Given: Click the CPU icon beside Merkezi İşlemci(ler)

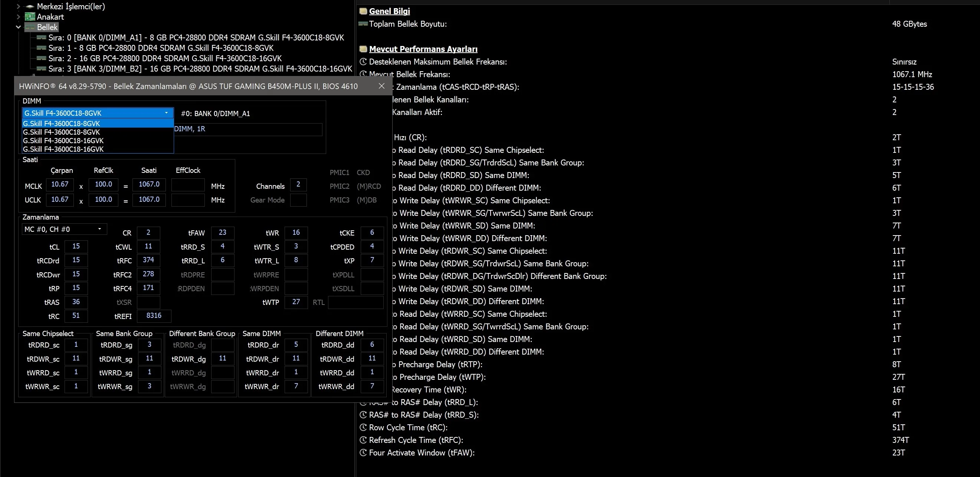Looking at the screenshot, I should (x=30, y=6).
